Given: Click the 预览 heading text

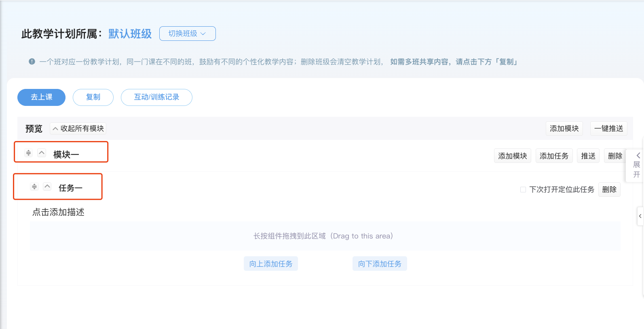Looking at the screenshot, I should (34, 129).
